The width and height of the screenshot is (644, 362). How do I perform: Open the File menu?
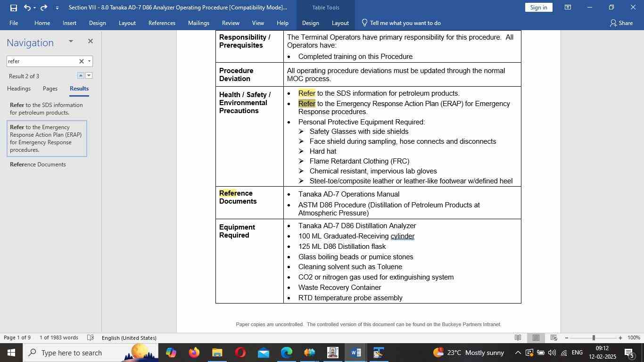(x=14, y=23)
